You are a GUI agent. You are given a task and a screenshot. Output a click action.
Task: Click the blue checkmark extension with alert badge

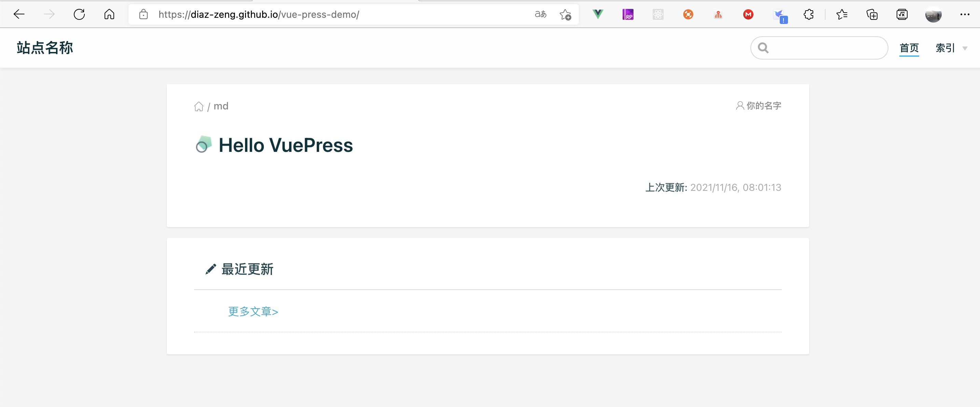coord(780,16)
